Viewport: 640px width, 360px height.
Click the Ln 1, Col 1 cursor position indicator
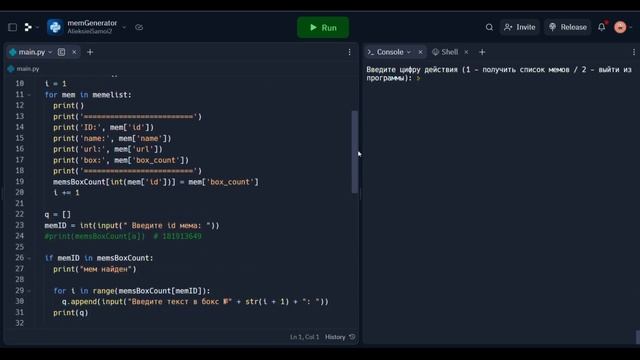pyautogui.click(x=304, y=337)
